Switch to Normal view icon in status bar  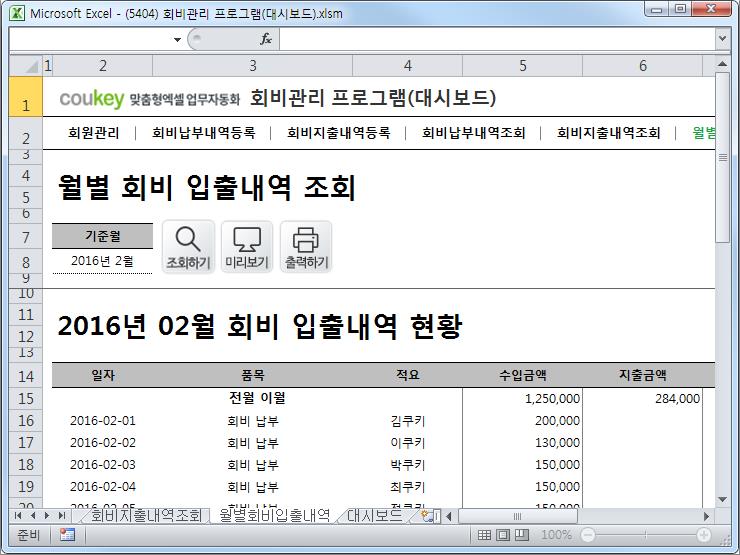[484, 535]
